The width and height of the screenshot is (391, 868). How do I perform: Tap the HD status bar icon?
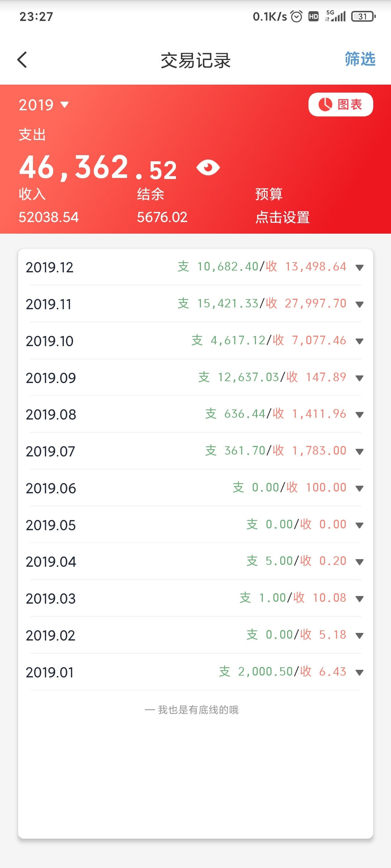coord(314,17)
